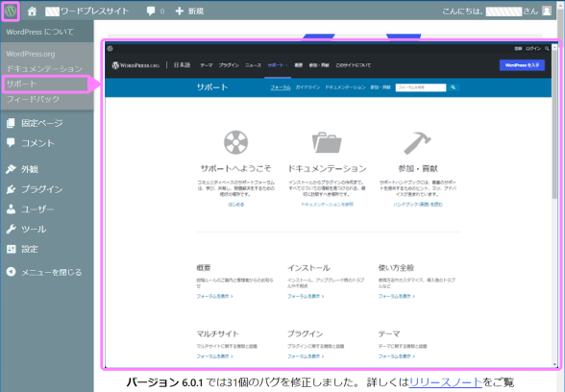The width and height of the screenshot is (565, 392).
Task: Focus the フォーラムを検索 search field
Action: click(421, 87)
